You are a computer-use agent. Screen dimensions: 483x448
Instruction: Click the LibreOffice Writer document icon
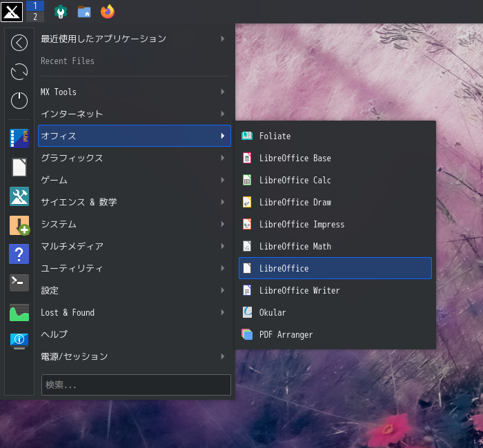click(x=247, y=290)
